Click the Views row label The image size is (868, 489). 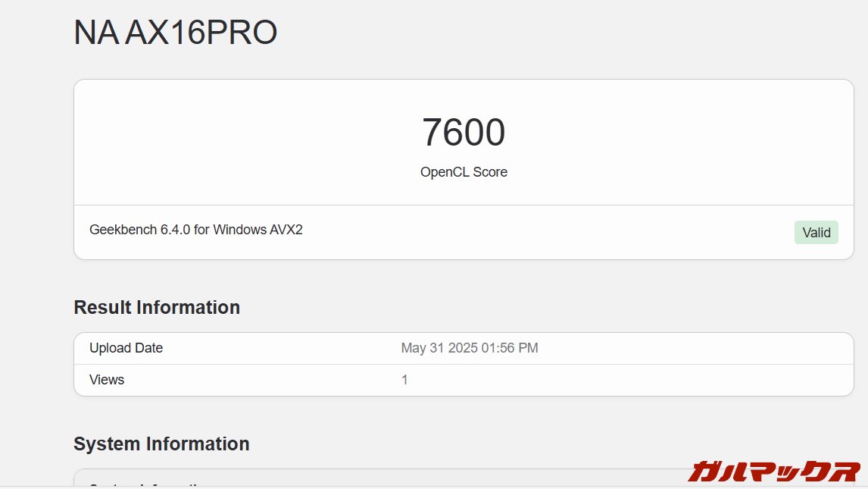point(106,380)
